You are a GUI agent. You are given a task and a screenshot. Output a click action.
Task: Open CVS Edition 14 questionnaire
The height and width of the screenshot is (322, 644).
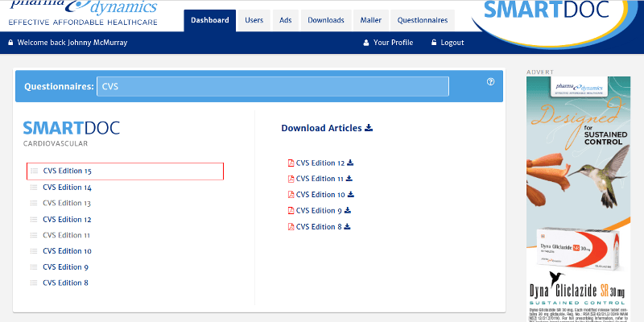click(67, 188)
